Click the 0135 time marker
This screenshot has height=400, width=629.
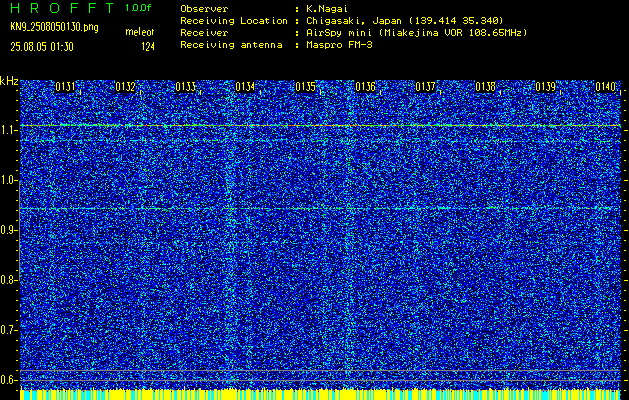[305, 87]
